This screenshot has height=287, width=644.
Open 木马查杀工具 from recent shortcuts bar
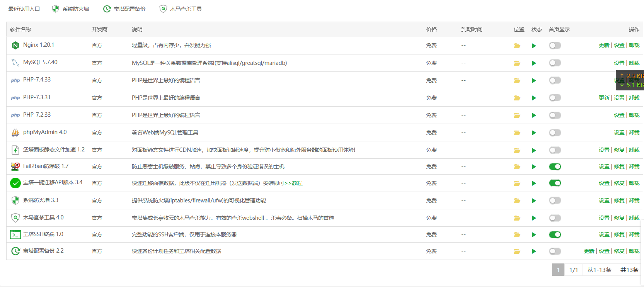[x=181, y=9]
